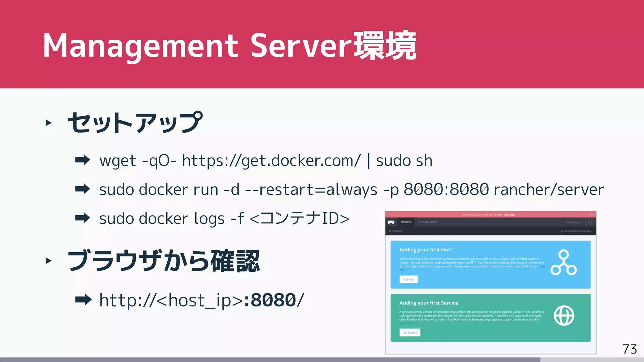Click the Get Started button
This screenshot has height=362, width=644.
click(x=410, y=332)
